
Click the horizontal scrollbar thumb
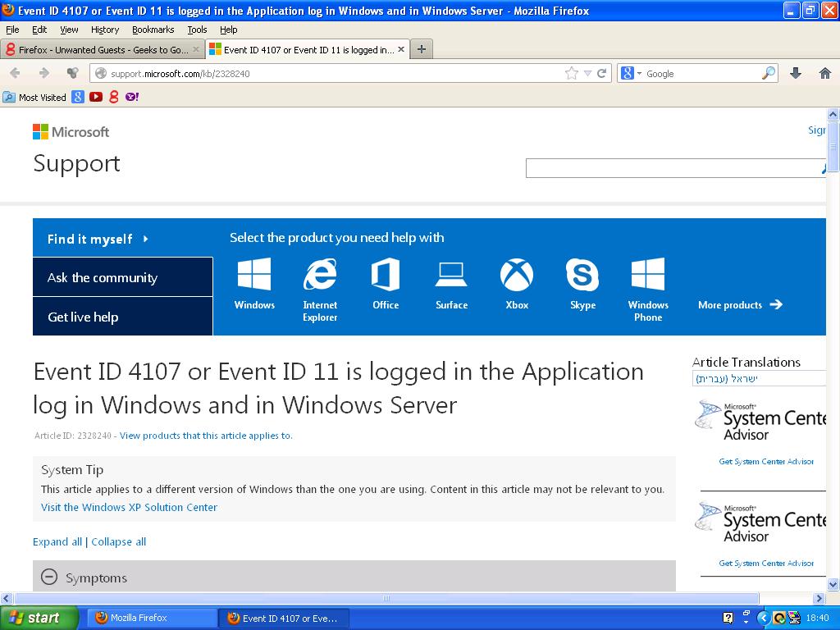coord(386,598)
